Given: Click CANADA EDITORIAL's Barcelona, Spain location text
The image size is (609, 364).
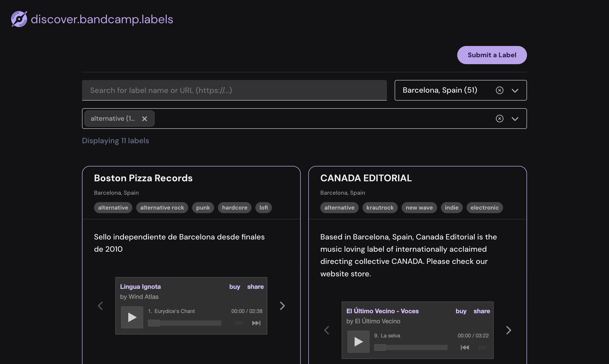Looking at the screenshot, I should [x=343, y=193].
